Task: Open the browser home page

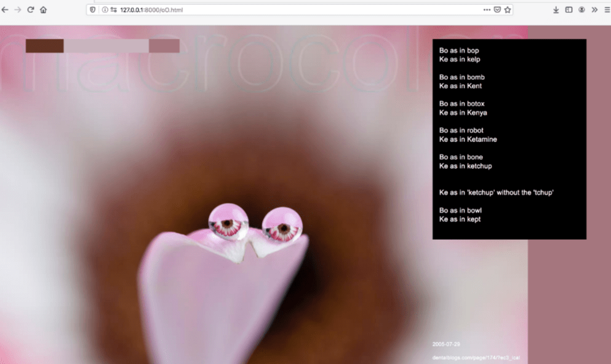Action: 43,9
